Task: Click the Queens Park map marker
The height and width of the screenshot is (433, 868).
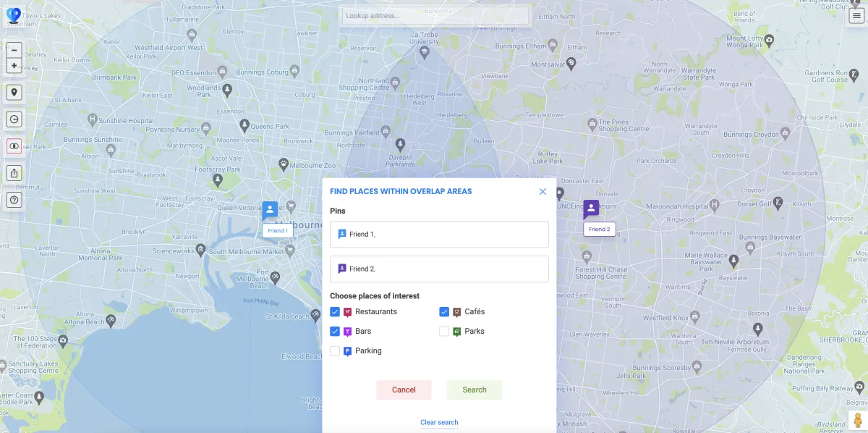Action: point(244,125)
